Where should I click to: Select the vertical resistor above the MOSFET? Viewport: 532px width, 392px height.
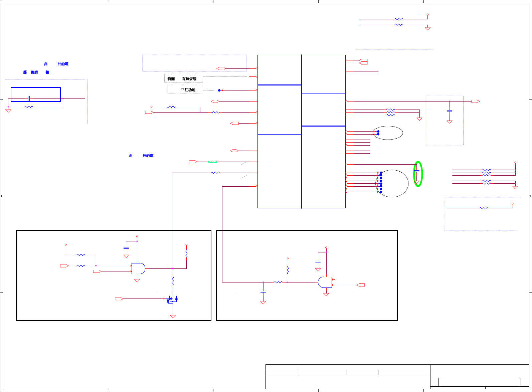click(173, 281)
